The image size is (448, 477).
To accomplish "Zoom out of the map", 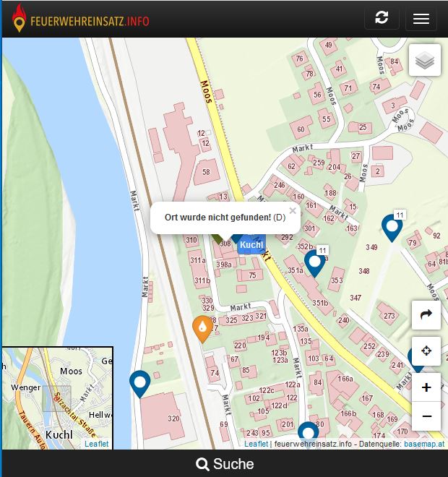I will coord(426,416).
